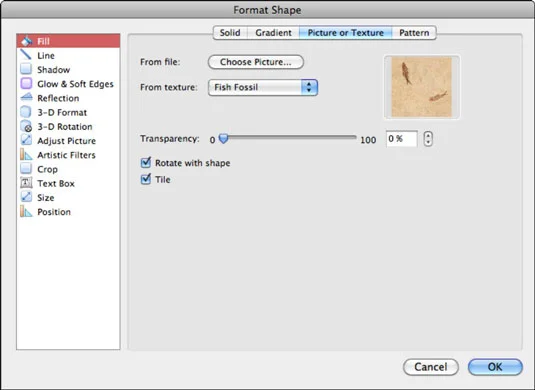Click the Shadow icon
The width and height of the screenshot is (535, 390).
(26, 69)
